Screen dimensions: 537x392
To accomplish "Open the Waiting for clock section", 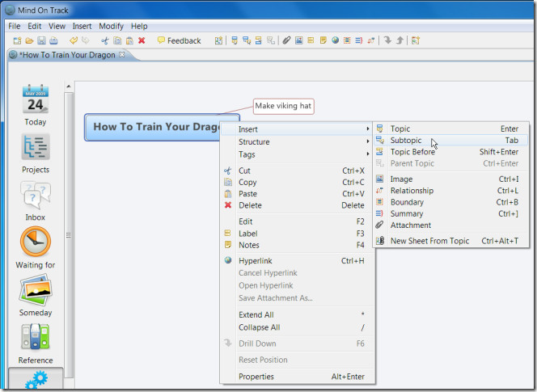I will click(36, 247).
